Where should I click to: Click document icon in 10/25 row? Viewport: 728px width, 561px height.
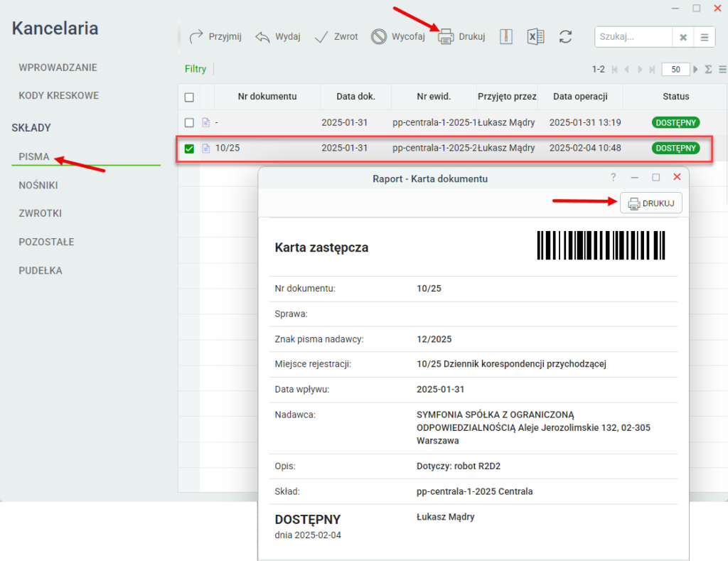206,148
